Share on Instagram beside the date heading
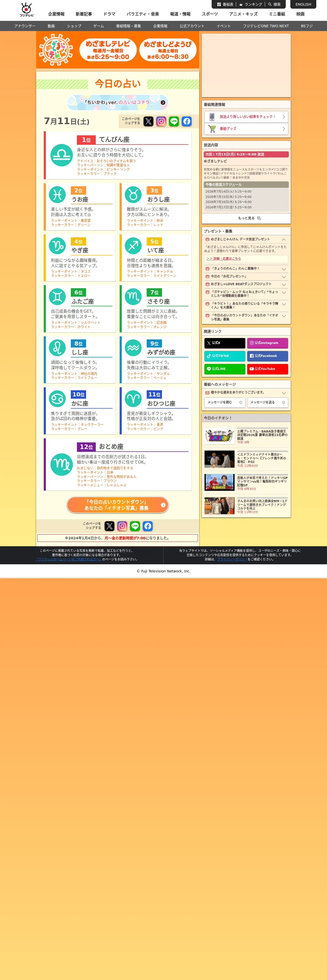The width and height of the screenshot is (327, 980). click(x=161, y=121)
